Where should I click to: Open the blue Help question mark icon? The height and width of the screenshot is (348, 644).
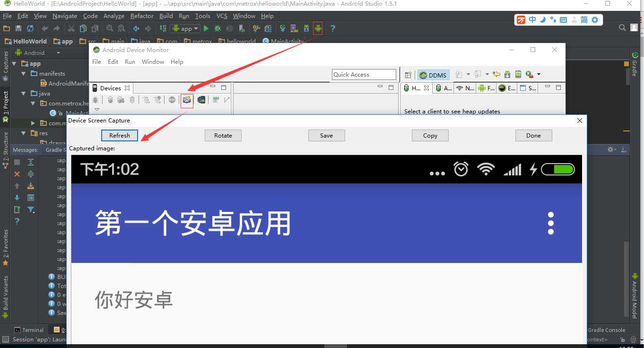333,28
